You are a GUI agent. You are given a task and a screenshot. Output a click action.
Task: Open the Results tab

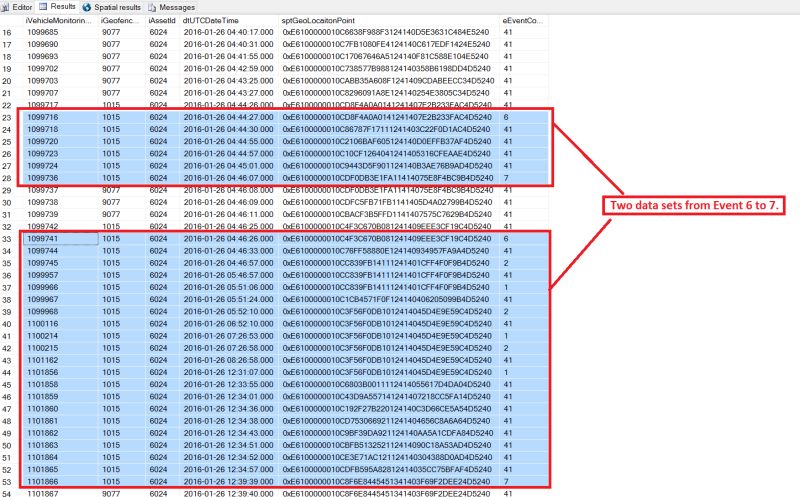pos(58,7)
